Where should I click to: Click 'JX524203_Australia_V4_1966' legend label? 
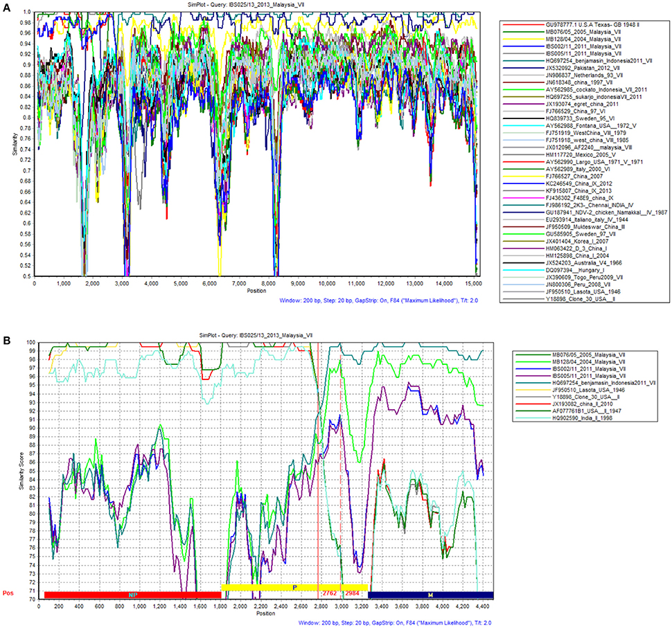(584, 263)
